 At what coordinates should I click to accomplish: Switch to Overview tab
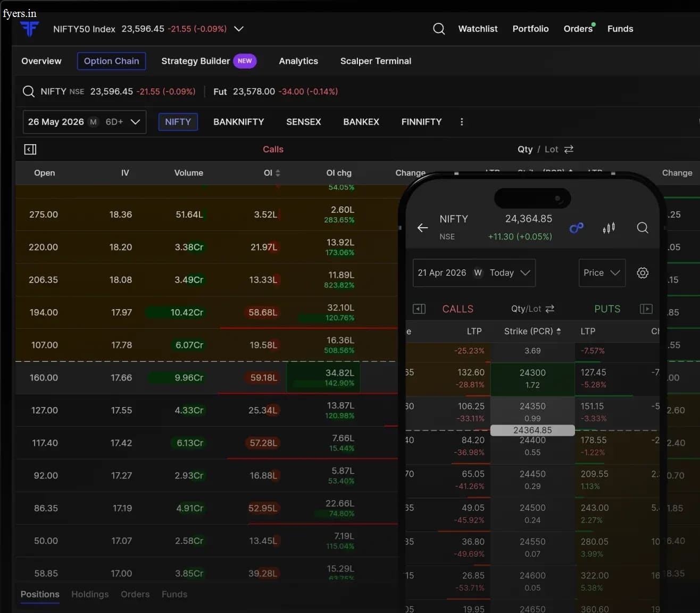(41, 61)
